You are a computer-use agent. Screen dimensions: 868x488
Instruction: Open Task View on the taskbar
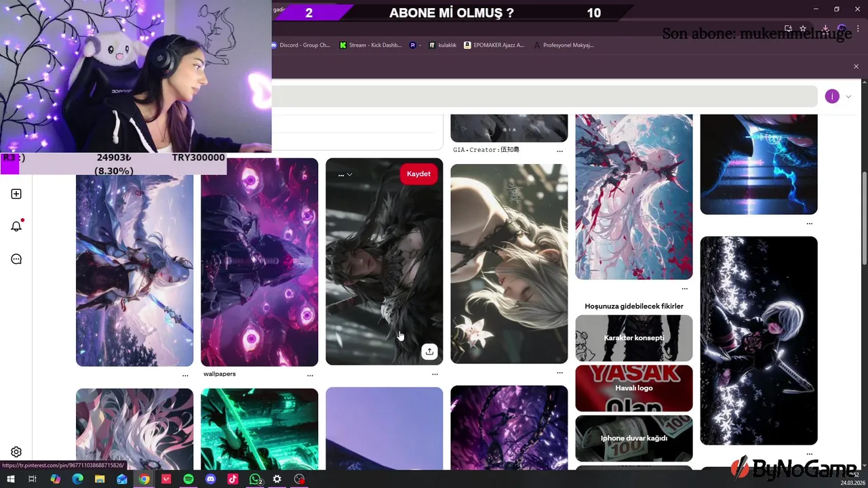32,479
